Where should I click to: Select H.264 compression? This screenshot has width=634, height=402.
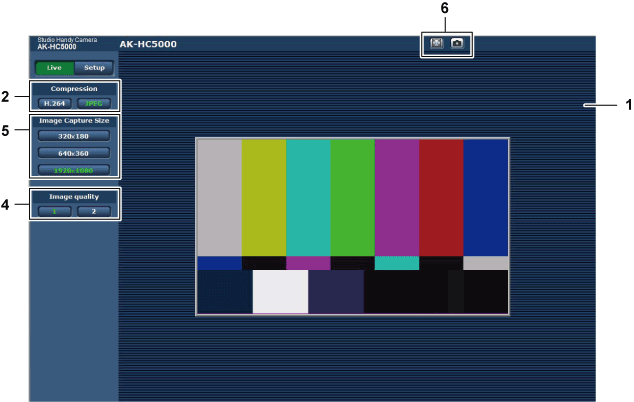[x=55, y=104]
